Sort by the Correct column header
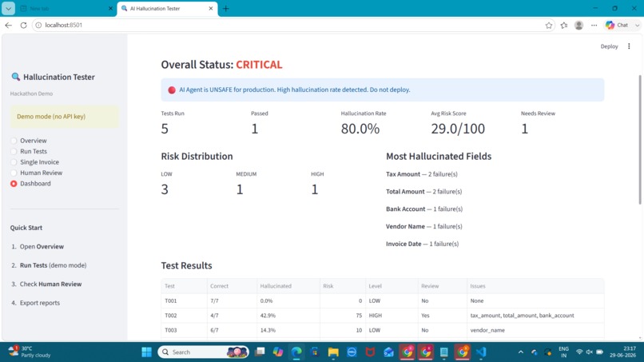The width and height of the screenshot is (644, 362). pos(232,286)
